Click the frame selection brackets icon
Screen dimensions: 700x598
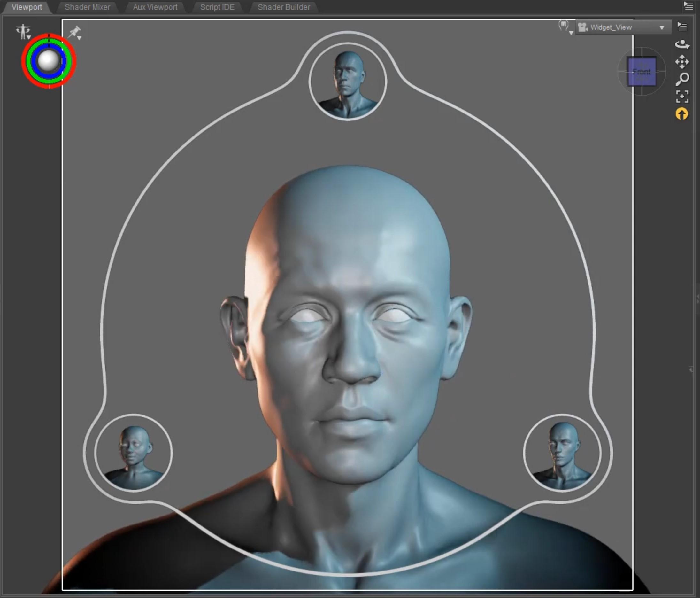pos(682,97)
